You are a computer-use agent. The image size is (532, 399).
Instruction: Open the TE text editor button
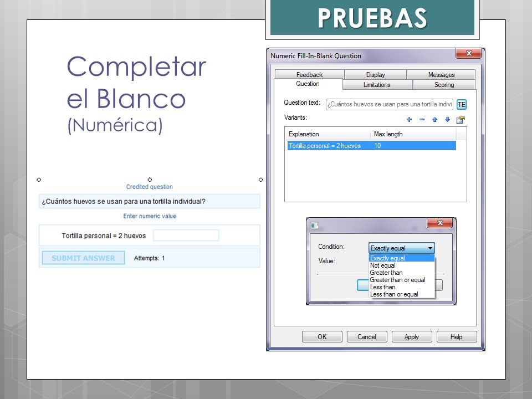462,105
